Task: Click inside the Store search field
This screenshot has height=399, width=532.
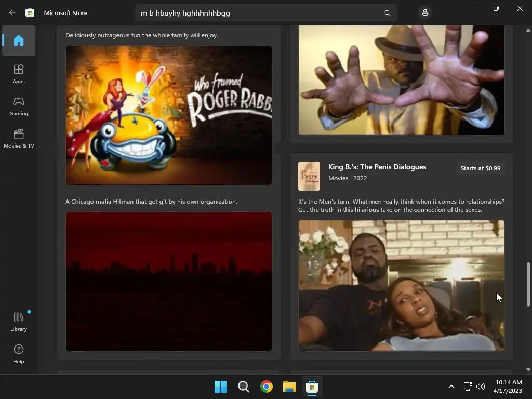Action: click(x=266, y=13)
